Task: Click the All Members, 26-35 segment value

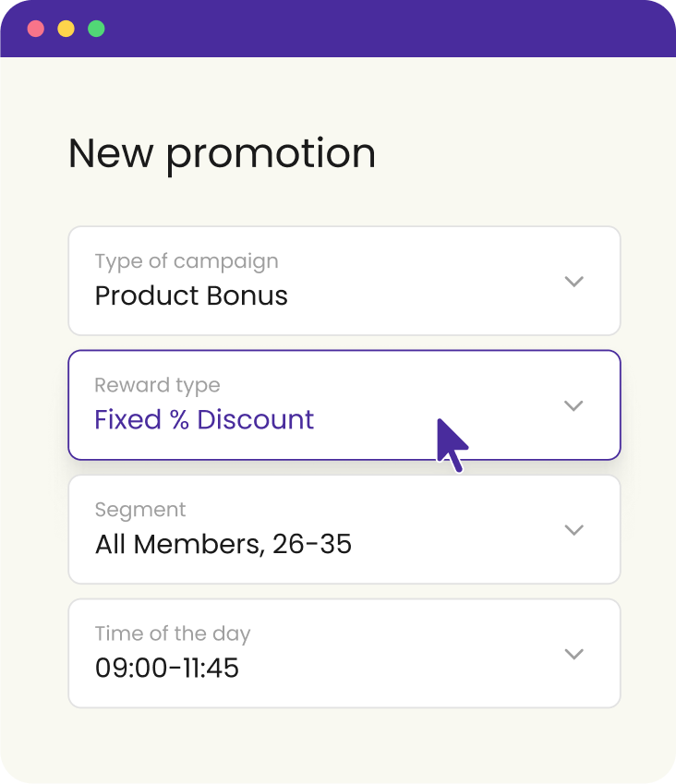Action: click(223, 544)
